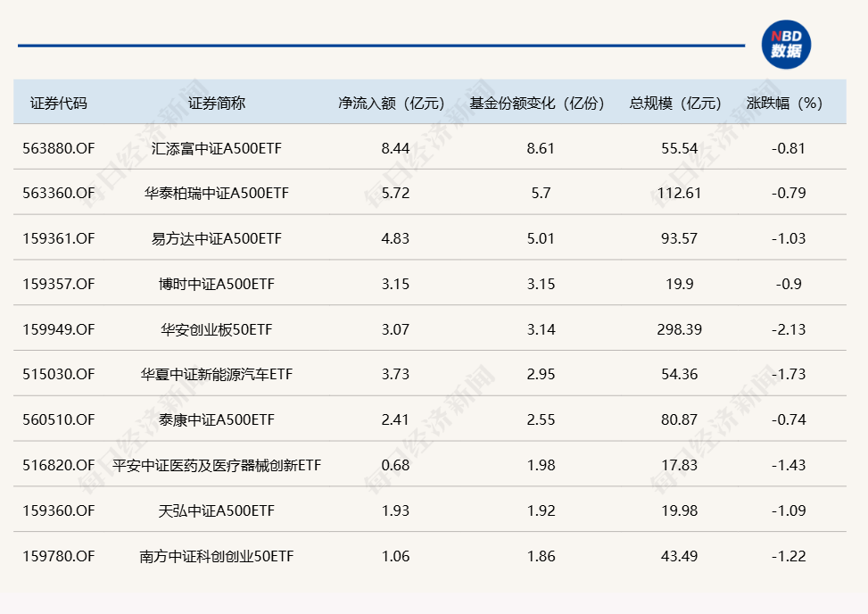The width and height of the screenshot is (868, 614).
Task: Select the 华泰柏瑞中证A500ETF fund name
Action: point(218,193)
